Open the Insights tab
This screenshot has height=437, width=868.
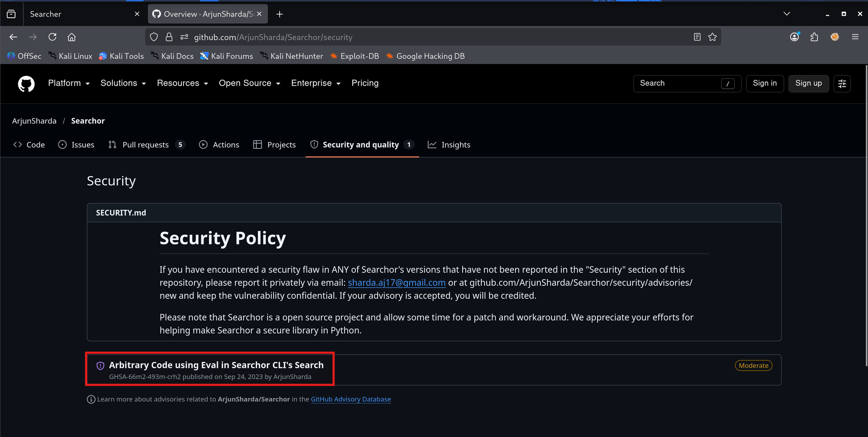(x=449, y=145)
